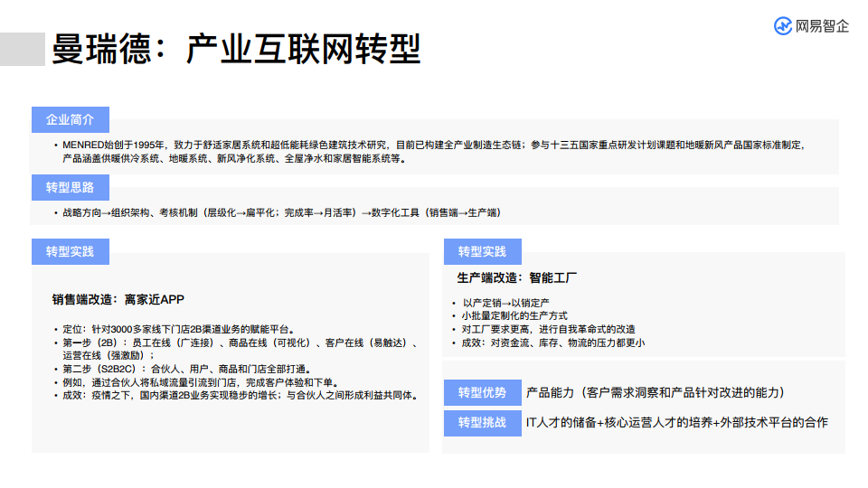Click the gray block left of the title

coord(23,49)
